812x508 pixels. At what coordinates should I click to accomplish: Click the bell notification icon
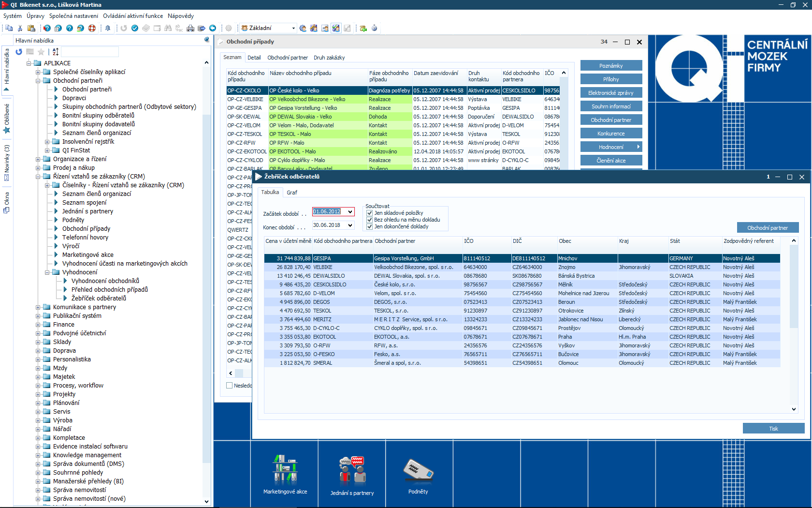(108, 28)
